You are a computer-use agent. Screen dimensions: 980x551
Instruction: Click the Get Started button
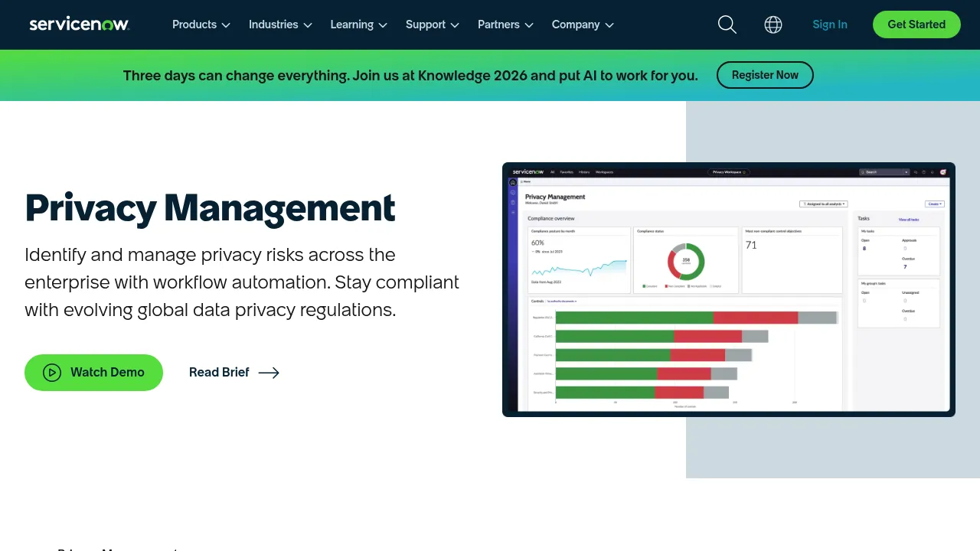coord(916,24)
